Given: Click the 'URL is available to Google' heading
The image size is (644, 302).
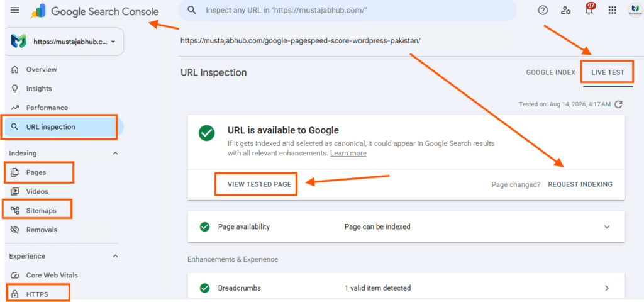Looking at the screenshot, I should pyautogui.click(x=283, y=131).
